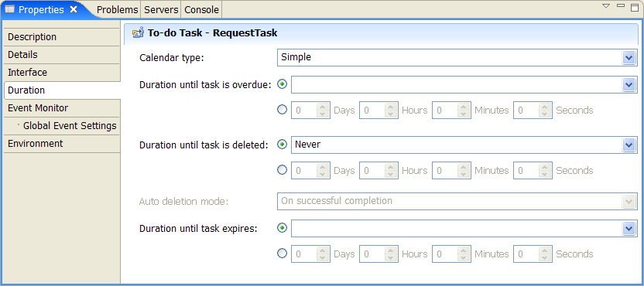
Task: Minimize the Properties panel
Action: [x=621, y=5]
